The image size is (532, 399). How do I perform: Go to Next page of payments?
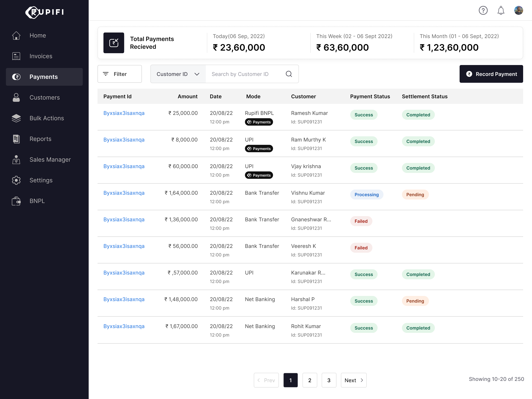[x=353, y=380]
